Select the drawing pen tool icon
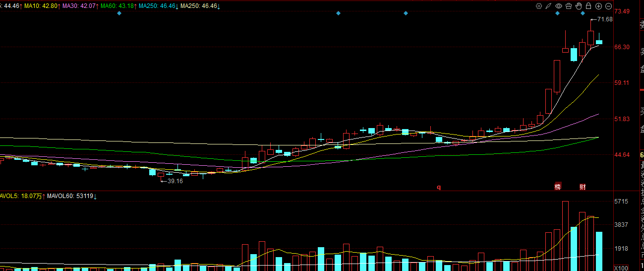Viewport: 644px width, 271px height. (x=549, y=6)
